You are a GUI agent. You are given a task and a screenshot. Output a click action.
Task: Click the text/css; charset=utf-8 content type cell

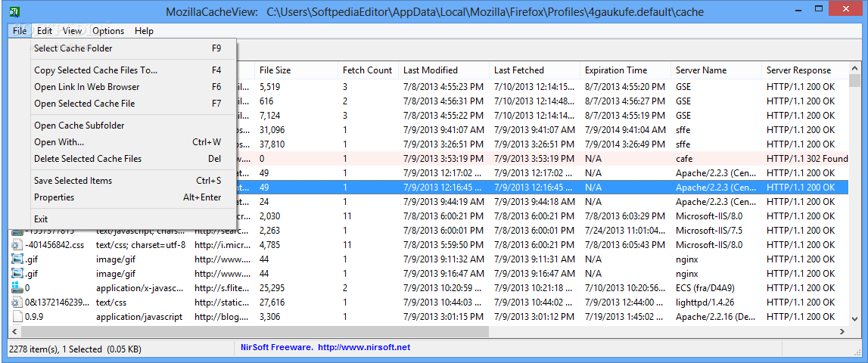coord(142,244)
